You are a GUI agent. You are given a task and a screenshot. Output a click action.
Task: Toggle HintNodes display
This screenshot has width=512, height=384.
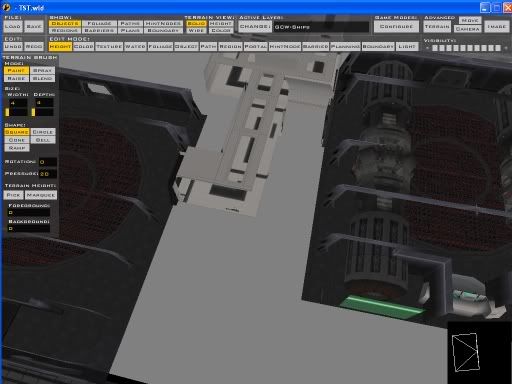pos(163,24)
